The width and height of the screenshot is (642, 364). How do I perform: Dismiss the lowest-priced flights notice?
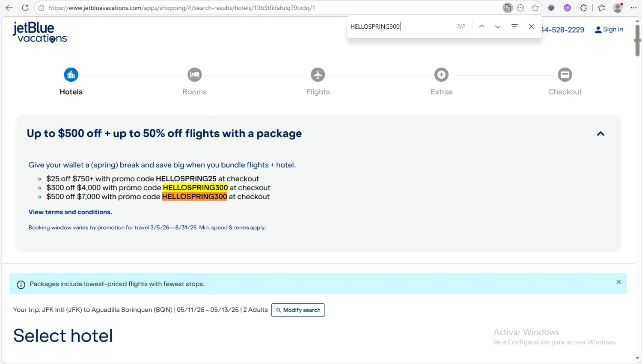(618, 282)
